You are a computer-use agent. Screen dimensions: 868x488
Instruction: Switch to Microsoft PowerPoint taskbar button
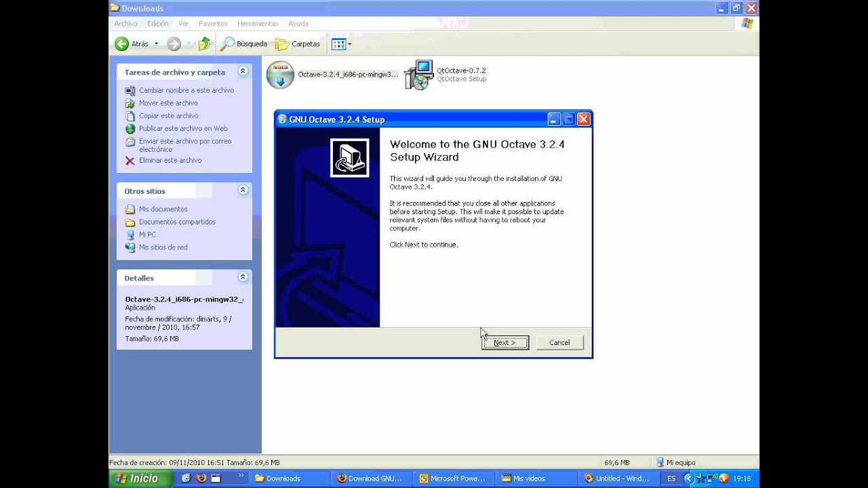pos(454,479)
